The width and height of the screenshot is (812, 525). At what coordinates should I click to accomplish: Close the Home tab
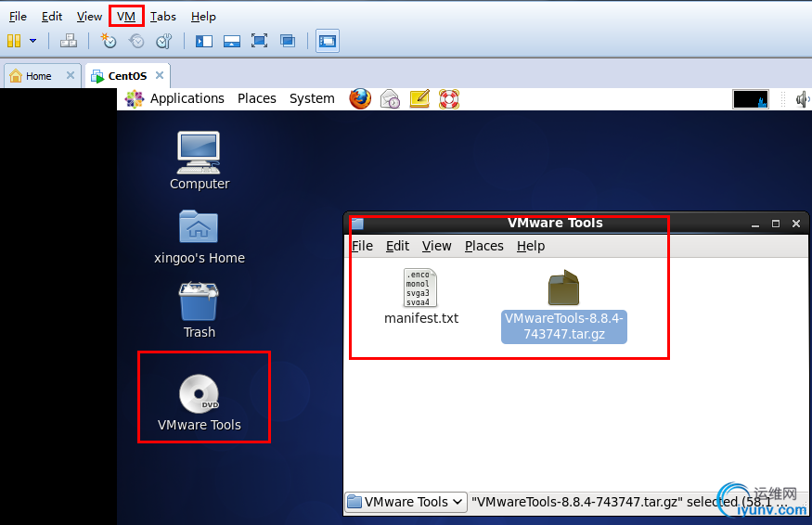tap(71, 75)
